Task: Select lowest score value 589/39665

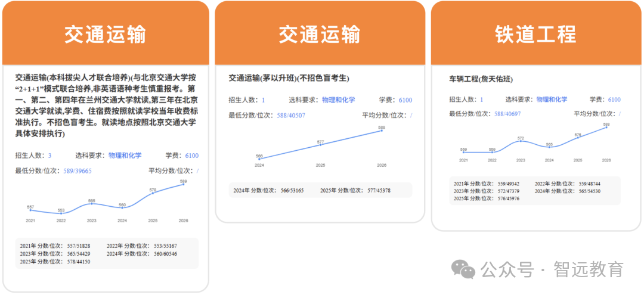Action: tap(78, 170)
